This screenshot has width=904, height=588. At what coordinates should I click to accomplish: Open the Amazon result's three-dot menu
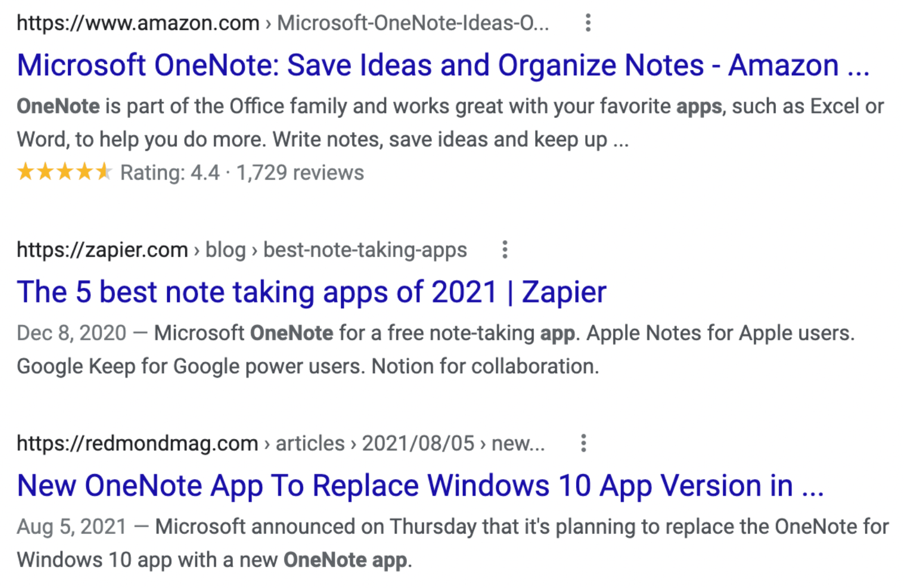588,23
